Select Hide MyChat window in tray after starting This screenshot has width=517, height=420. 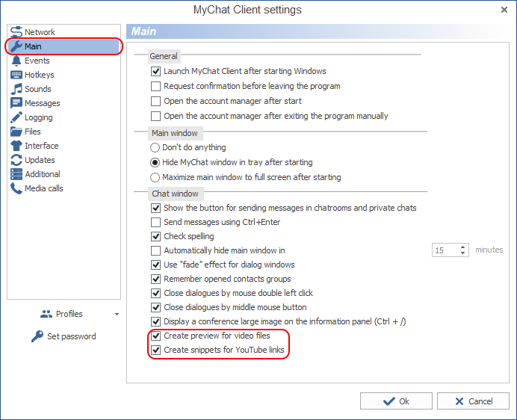(x=155, y=162)
